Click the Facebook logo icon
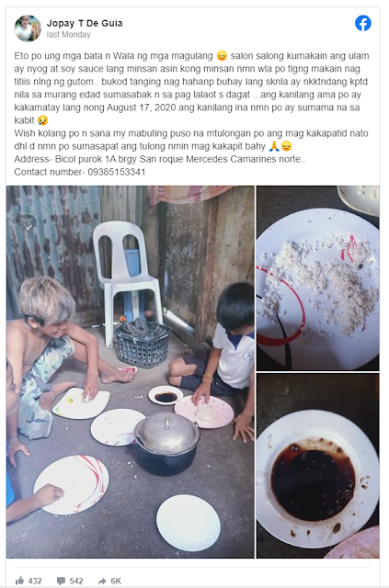Image resolution: width=389 pixels, height=588 pixels. [x=363, y=23]
